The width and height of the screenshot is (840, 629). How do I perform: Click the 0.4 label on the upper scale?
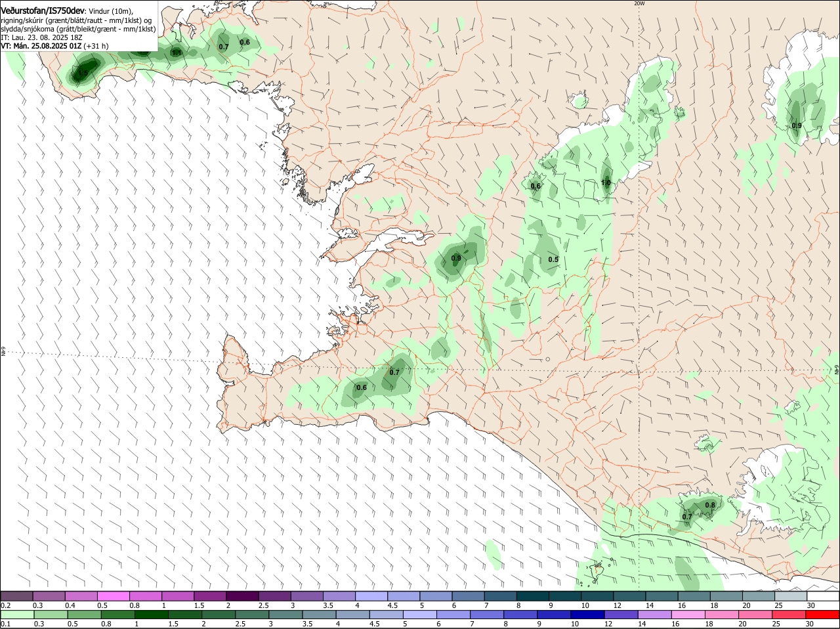pyautogui.click(x=70, y=605)
